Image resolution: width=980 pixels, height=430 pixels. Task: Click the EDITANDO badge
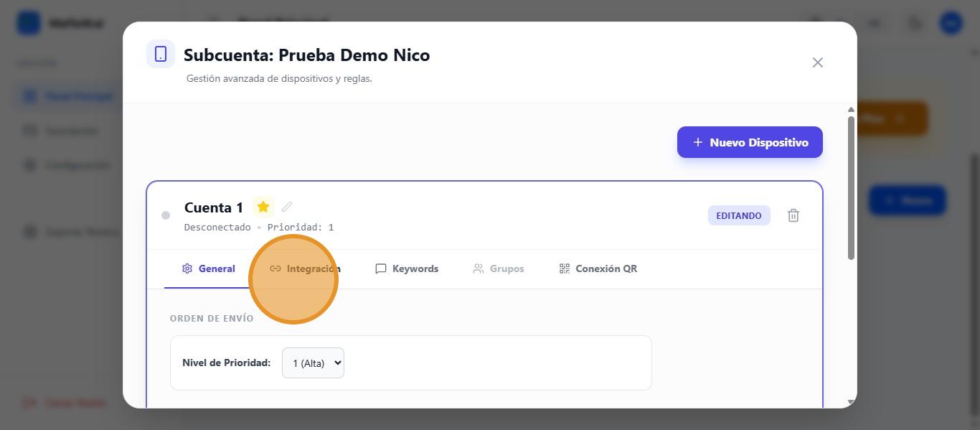(x=739, y=215)
